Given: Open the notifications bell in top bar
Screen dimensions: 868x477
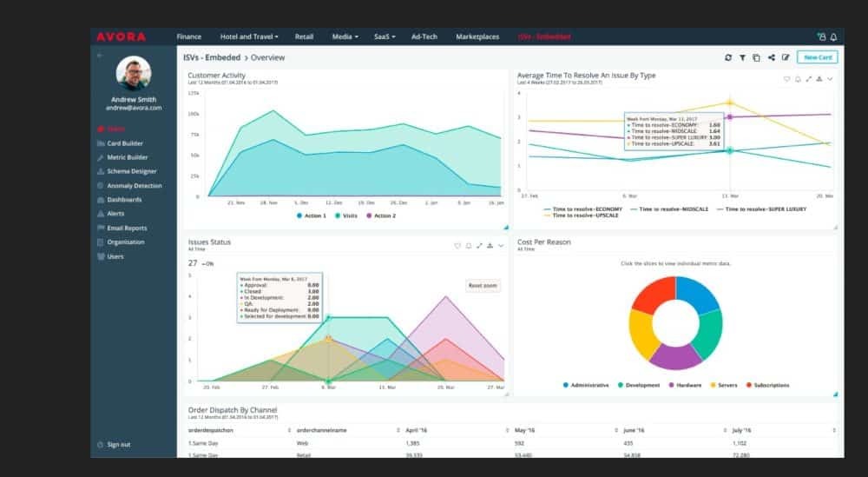Looking at the screenshot, I should pyautogui.click(x=833, y=37).
